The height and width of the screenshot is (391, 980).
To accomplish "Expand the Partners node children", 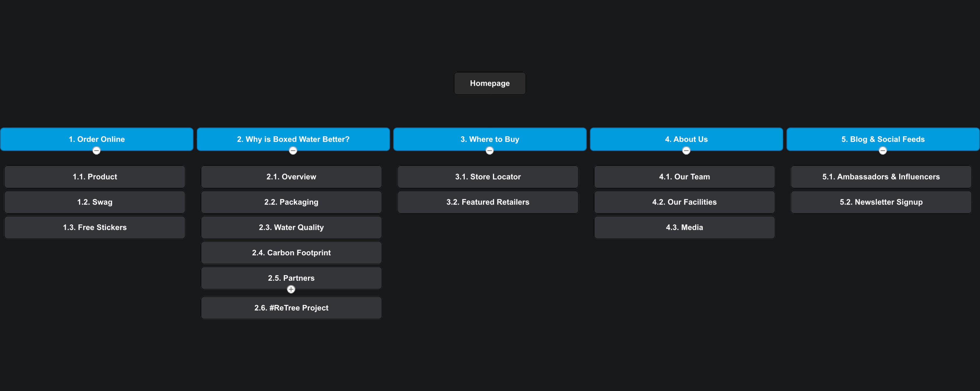I will pos(291,289).
